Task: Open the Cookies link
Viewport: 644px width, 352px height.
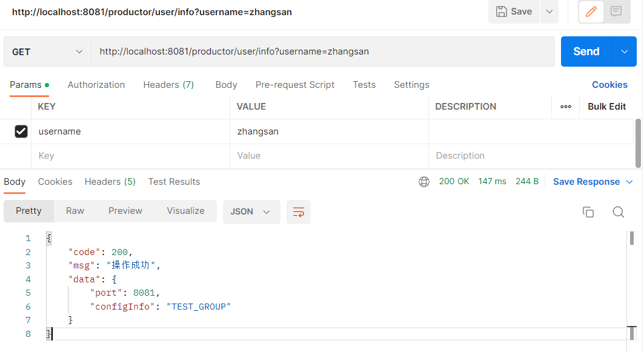Action: click(609, 85)
